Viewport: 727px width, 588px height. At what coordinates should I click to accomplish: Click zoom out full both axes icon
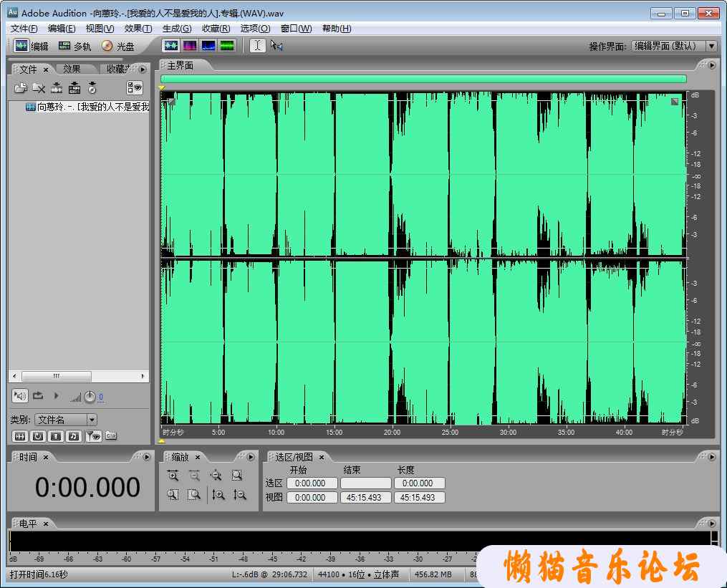216,476
